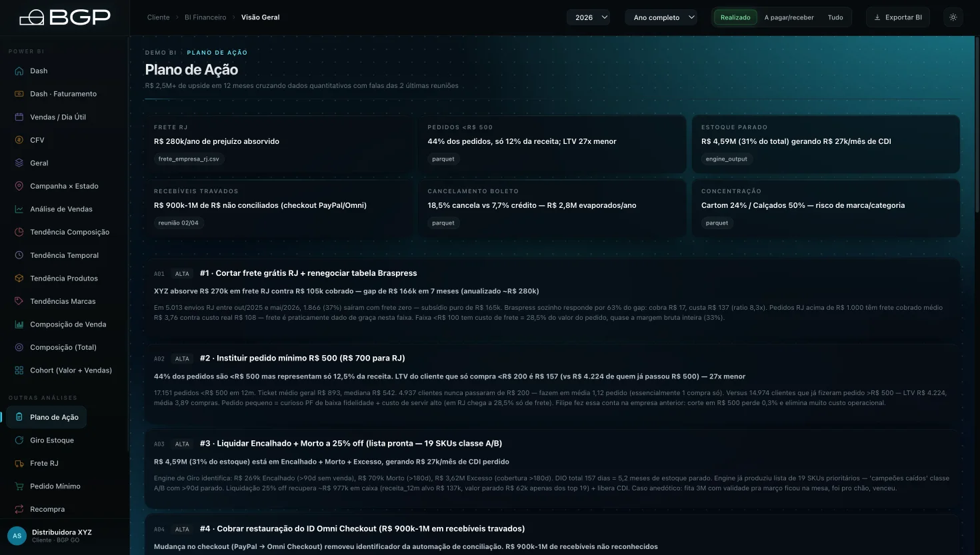Click the reunião 02/04 source tag
This screenshot has width=980, height=555.
point(179,223)
